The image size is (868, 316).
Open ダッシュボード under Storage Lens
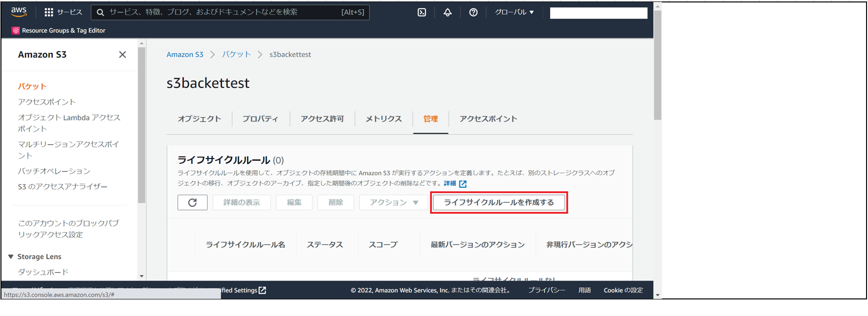click(x=43, y=272)
